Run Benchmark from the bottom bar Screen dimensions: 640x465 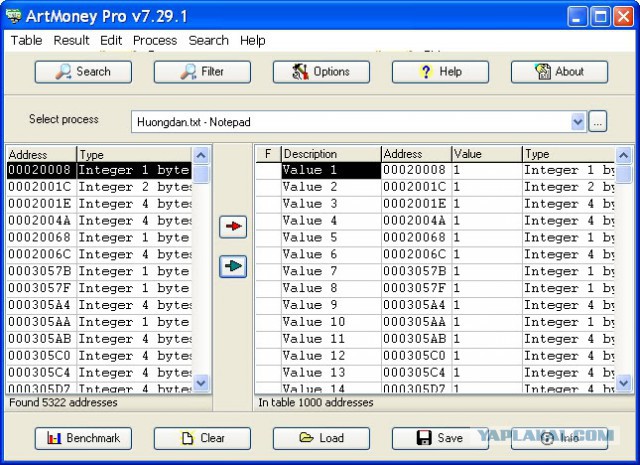tap(83, 438)
